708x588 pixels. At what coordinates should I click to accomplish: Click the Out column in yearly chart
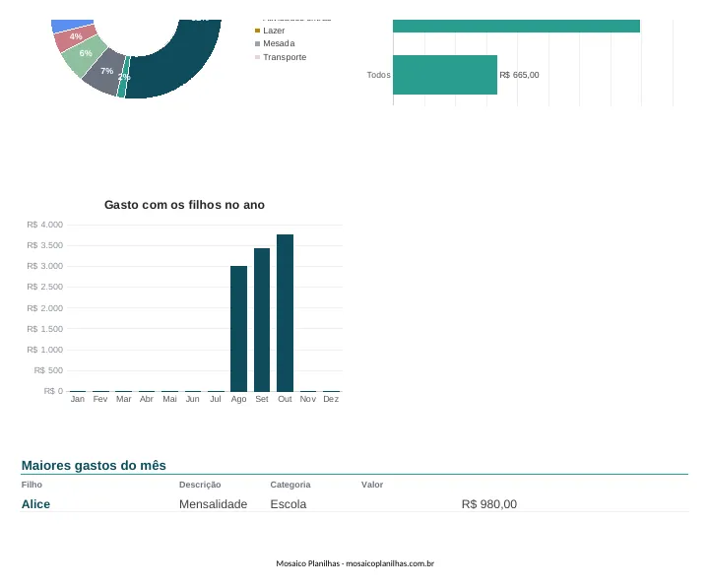[285, 313]
